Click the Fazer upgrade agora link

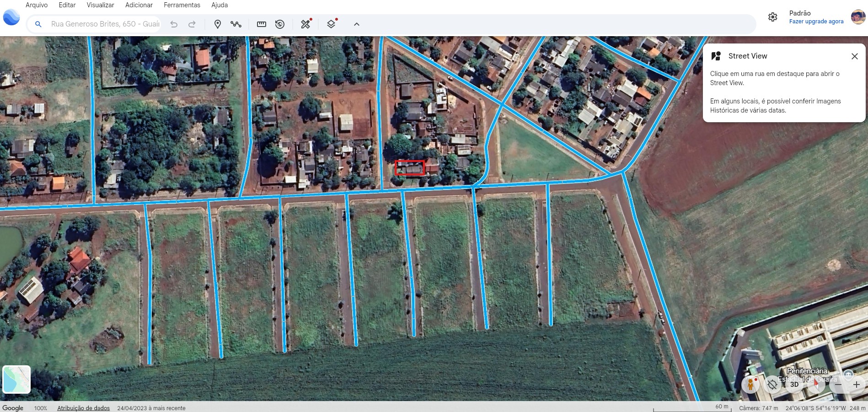coord(816,22)
